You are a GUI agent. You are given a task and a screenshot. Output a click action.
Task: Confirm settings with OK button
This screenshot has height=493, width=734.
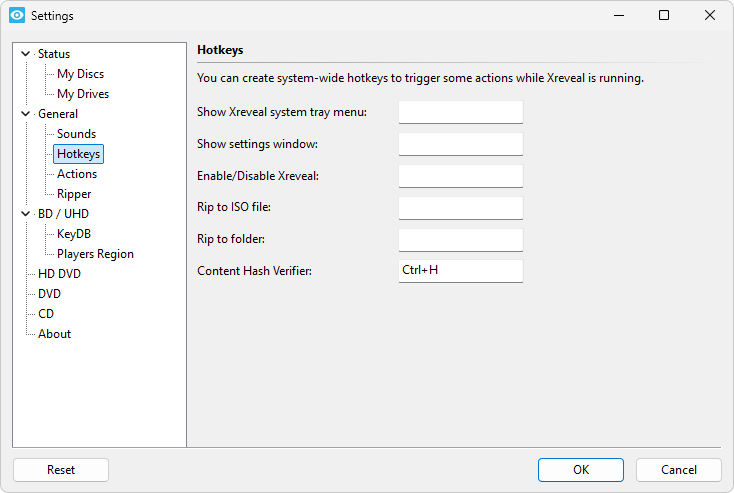pos(580,470)
